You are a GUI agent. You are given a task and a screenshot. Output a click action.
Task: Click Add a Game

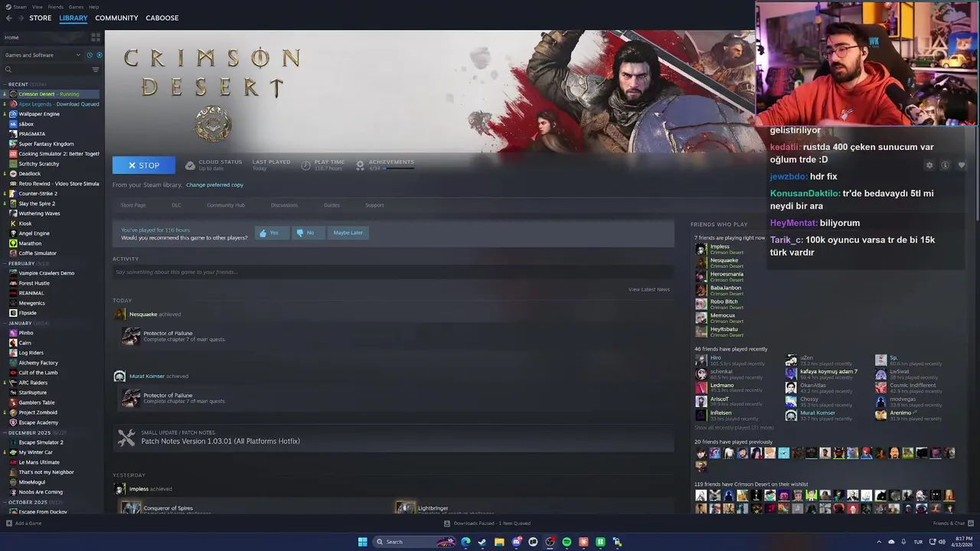tap(24, 523)
